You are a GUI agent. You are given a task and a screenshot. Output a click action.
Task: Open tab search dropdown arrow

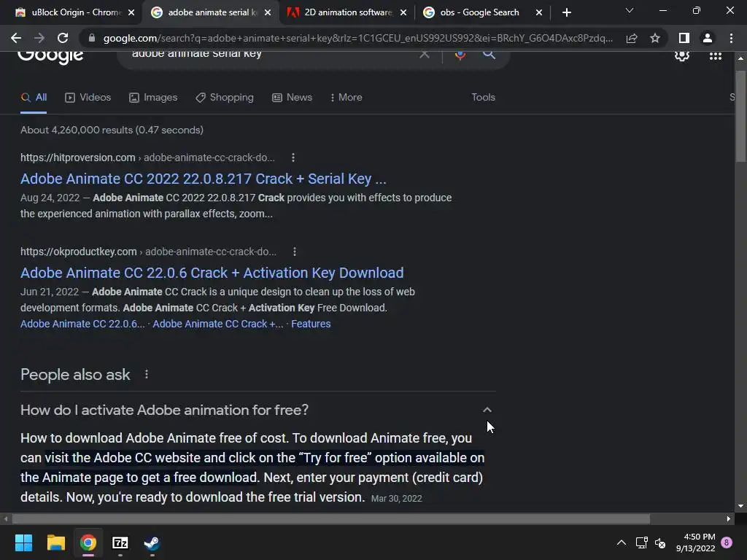coord(630,10)
